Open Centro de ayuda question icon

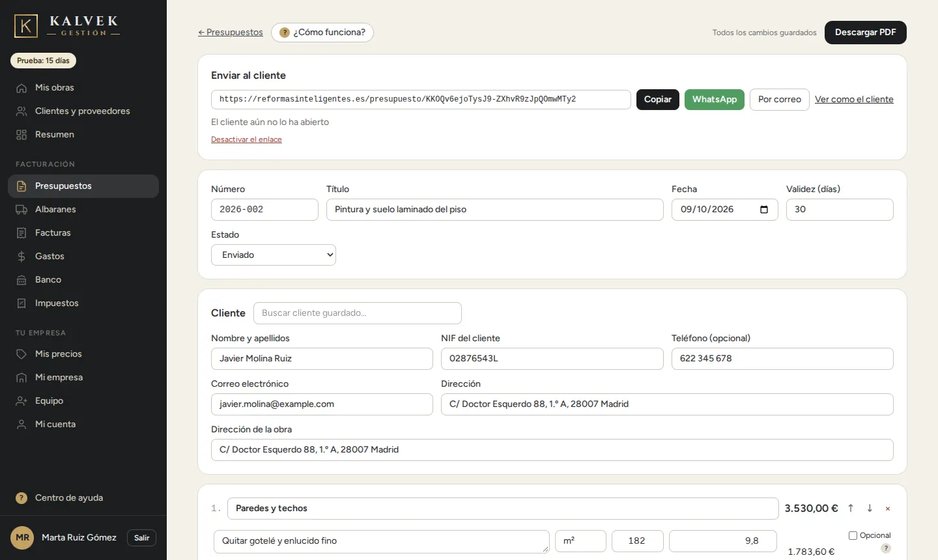point(21,498)
